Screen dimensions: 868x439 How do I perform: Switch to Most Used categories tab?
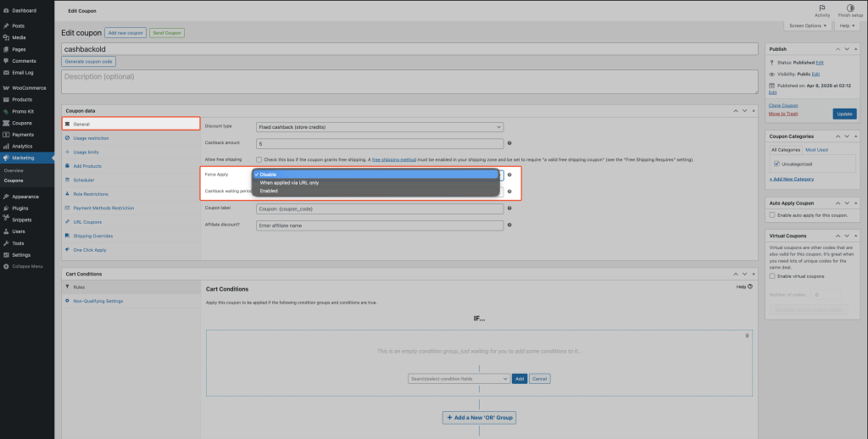(x=816, y=150)
